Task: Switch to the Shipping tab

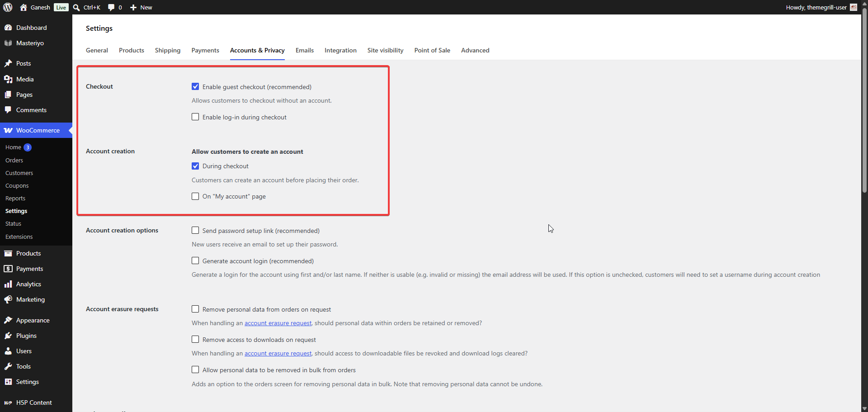Action: pyautogui.click(x=168, y=50)
